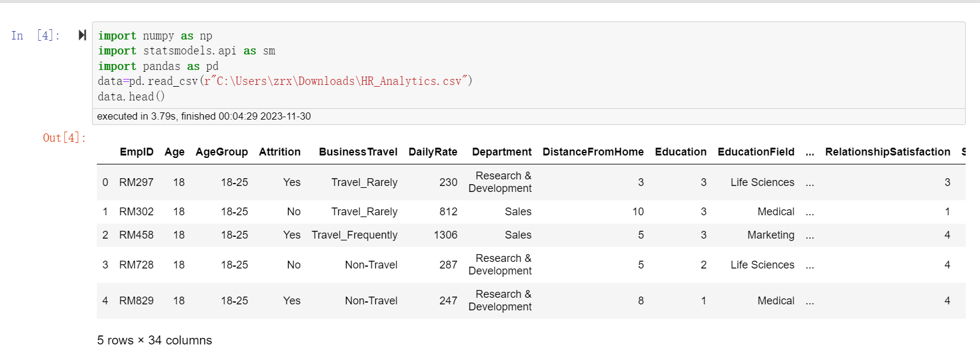Click the EducationField column header
The width and height of the screenshot is (980, 354).
756,152
